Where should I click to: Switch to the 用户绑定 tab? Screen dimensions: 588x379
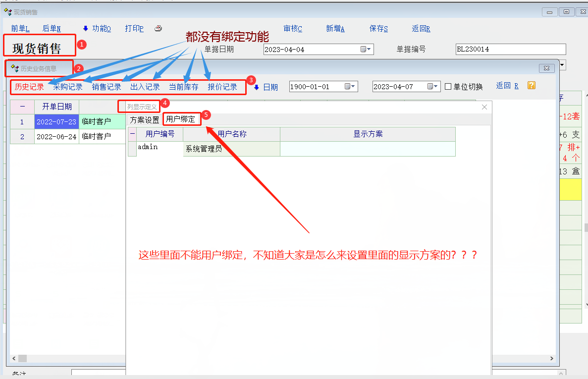tap(181, 119)
